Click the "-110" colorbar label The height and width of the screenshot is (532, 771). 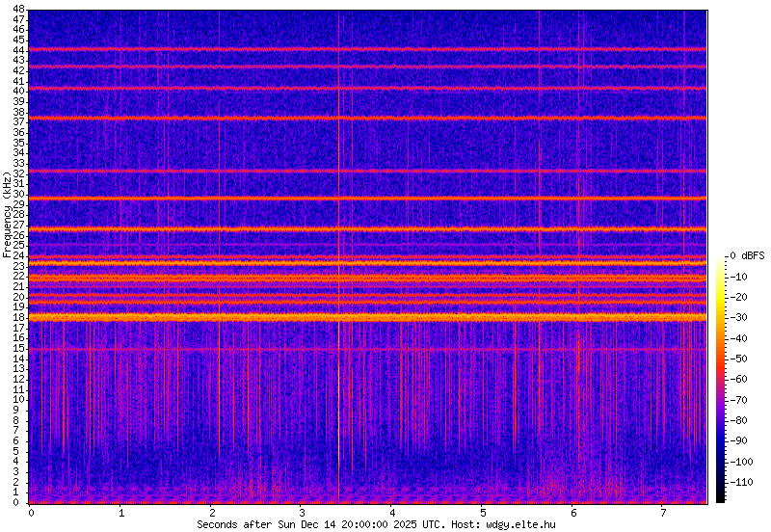[x=740, y=482]
